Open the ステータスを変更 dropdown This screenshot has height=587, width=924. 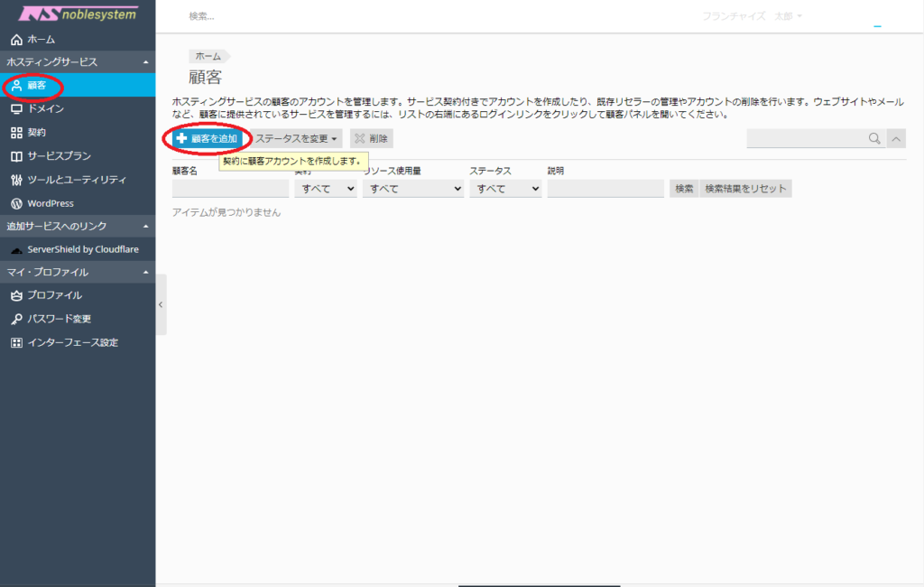coord(297,139)
